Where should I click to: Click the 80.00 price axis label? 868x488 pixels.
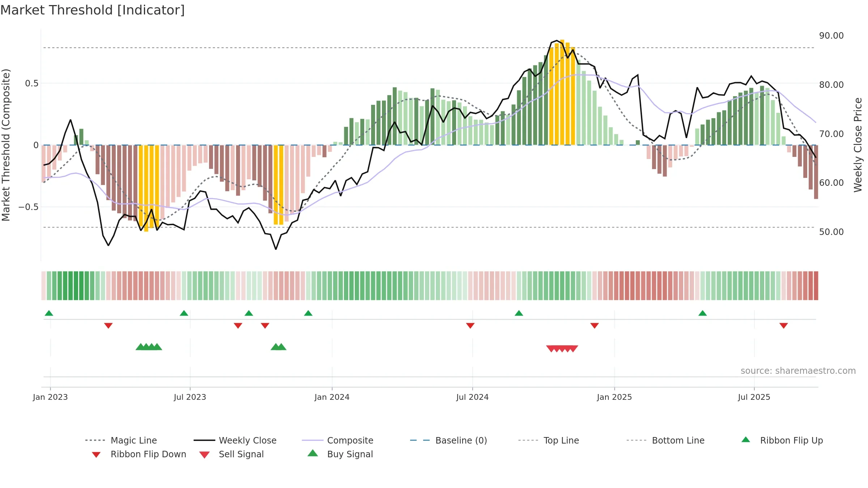click(x=831, y=85)
